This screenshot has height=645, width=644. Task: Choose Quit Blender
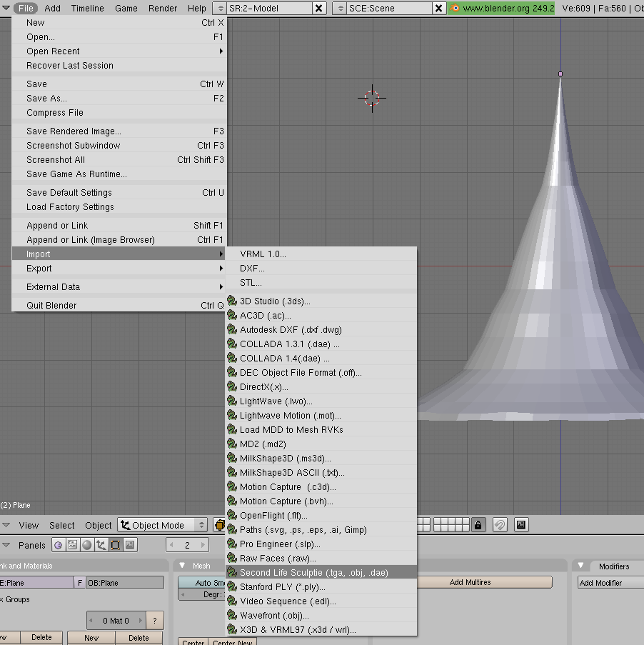(x=119, y=305)
